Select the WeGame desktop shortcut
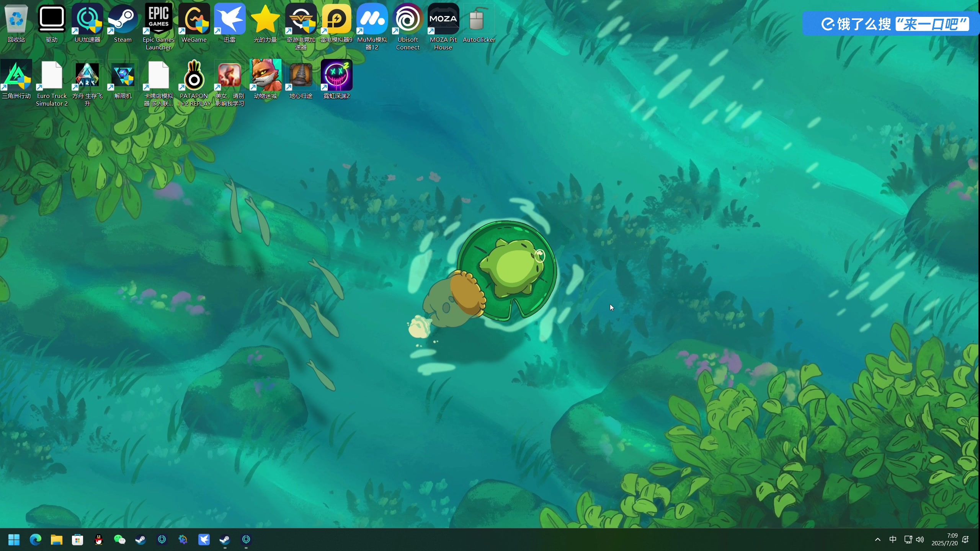The image size is (980, 551). tap(194, 24)
